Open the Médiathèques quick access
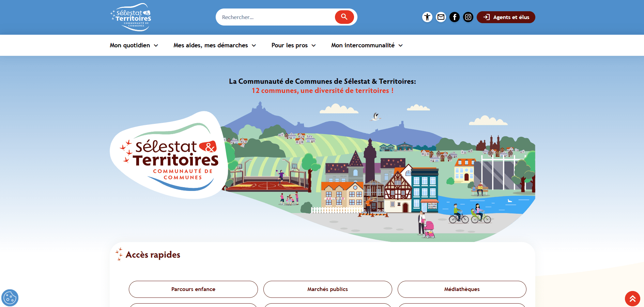 point(462,289)
